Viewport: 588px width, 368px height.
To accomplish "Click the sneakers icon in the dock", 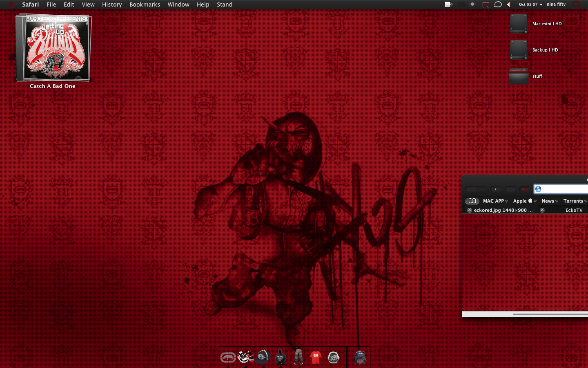I will click(245, 357).
